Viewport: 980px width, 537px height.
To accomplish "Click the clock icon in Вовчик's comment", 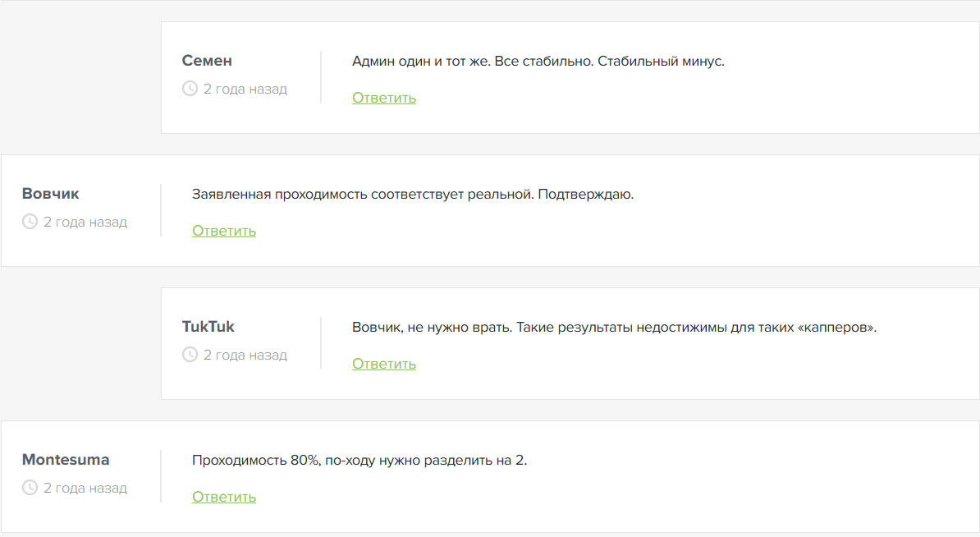I will (x=30, y=222).
